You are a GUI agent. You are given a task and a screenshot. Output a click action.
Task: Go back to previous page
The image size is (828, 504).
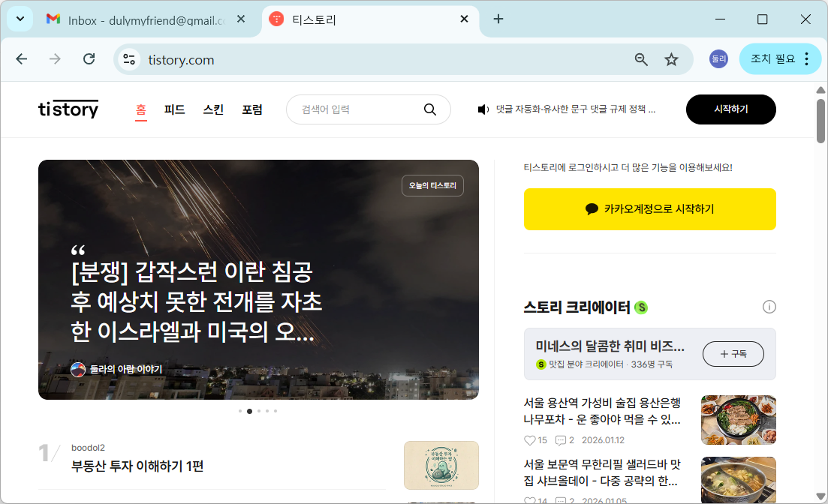pos(22,59)
